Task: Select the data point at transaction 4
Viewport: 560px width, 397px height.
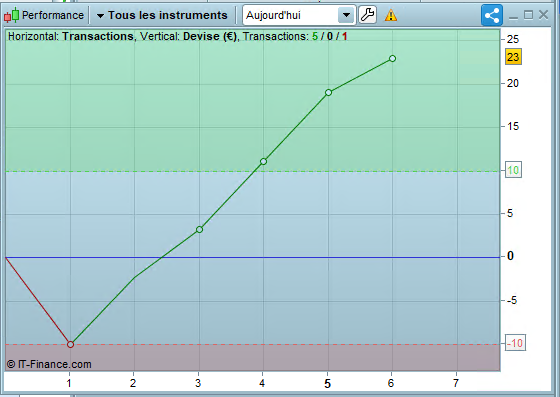Action: pos(264,162)
